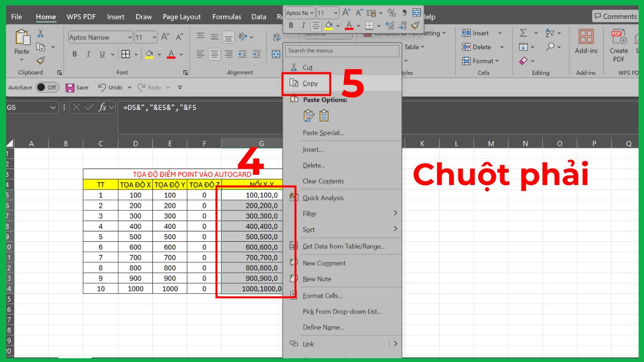The width and height of the screenshot is (644, 362).
Task: Click the Increase Font Size icon
Action: point(164,36)
